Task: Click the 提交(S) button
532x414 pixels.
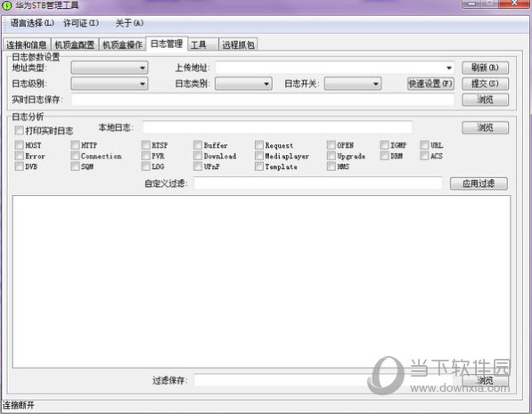Action: [x=485, y=84]
